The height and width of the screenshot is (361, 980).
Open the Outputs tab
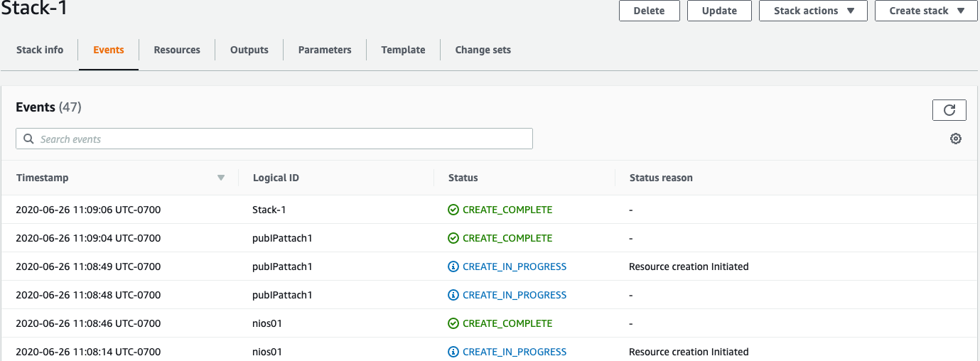(249, 50)
